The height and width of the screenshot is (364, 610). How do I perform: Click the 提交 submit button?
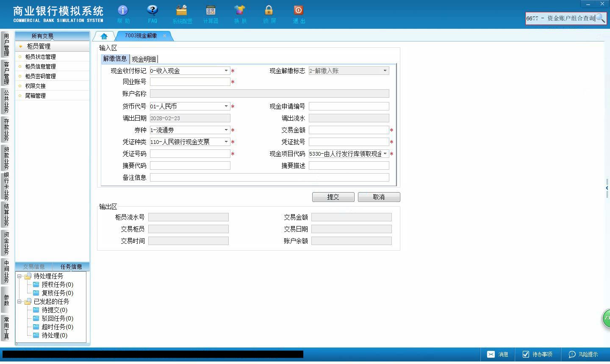pos(333,197)
